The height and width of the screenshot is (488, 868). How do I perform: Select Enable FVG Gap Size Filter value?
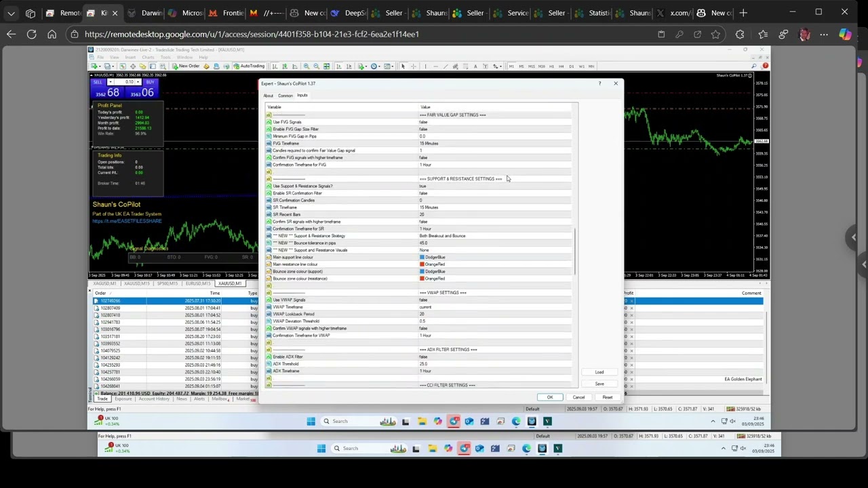[423, 129]
